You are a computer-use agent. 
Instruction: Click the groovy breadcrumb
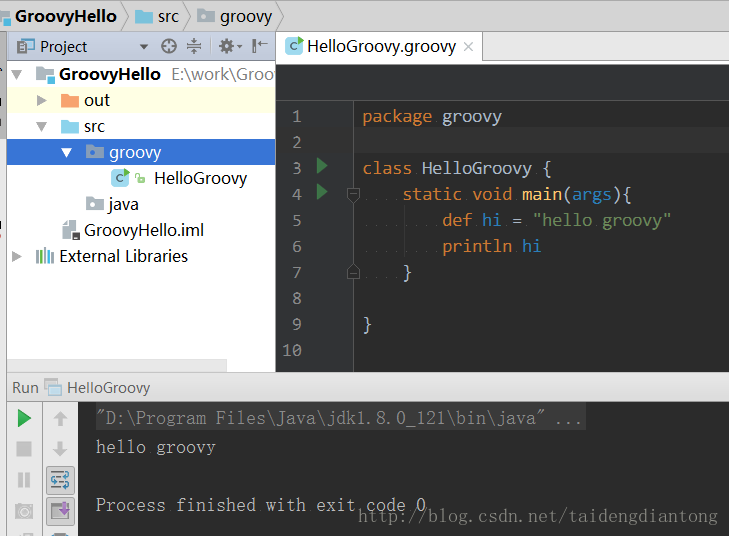click(x=235, y=17)
